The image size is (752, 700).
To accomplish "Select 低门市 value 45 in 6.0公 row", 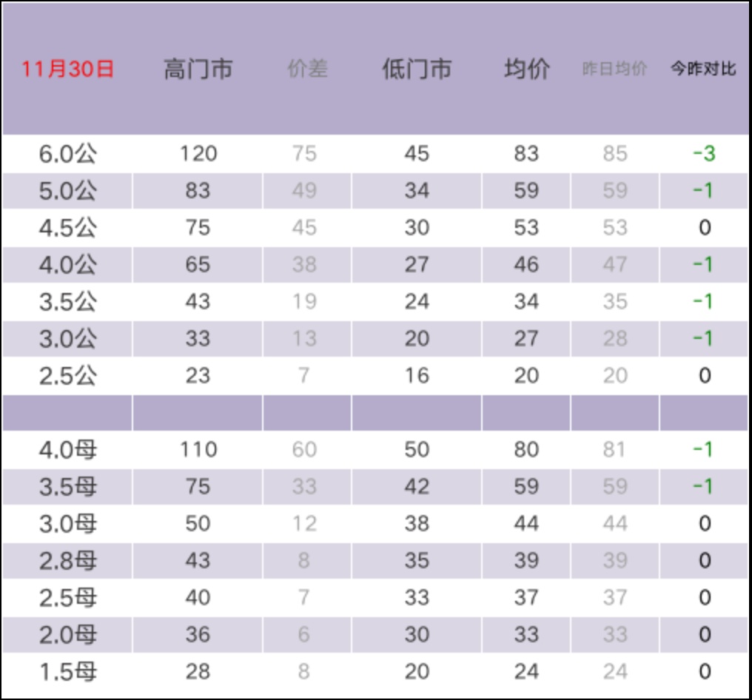I will coord(417,154).
